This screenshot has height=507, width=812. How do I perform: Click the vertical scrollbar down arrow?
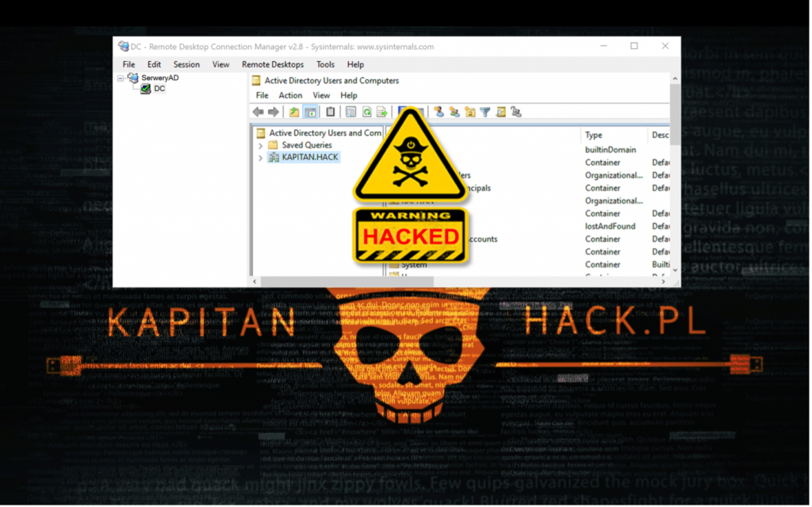pyautogui.click(x=676, y=271)
